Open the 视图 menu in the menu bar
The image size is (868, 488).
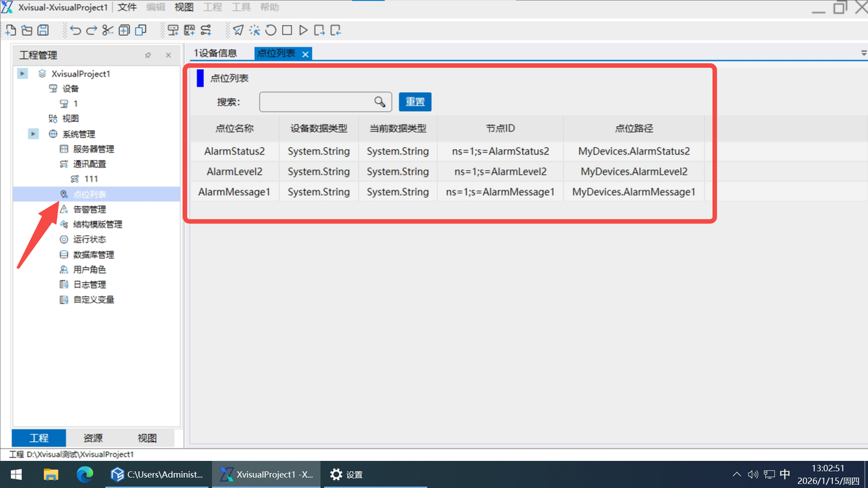pyautogui.click(x=184, y=7)
